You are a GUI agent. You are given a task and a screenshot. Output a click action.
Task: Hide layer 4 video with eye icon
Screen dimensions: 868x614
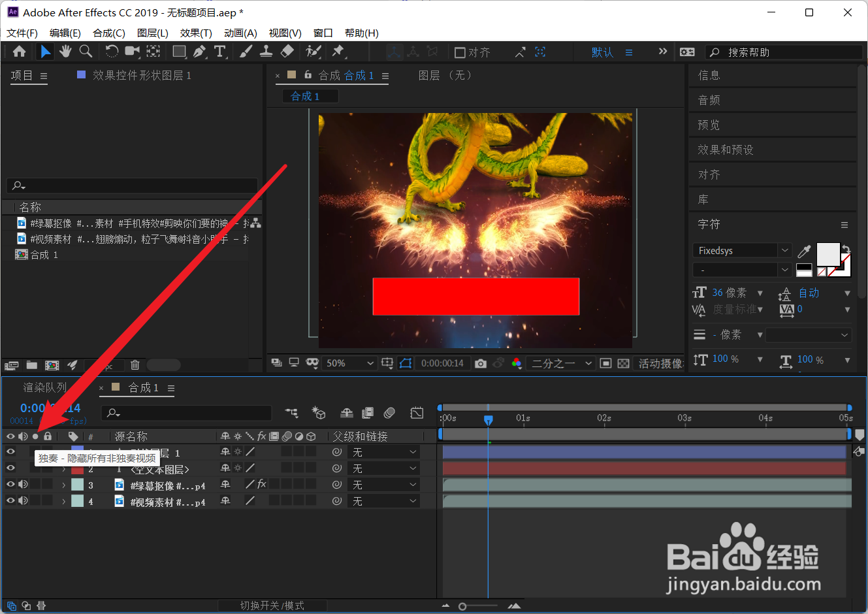[x=10, y=500]
